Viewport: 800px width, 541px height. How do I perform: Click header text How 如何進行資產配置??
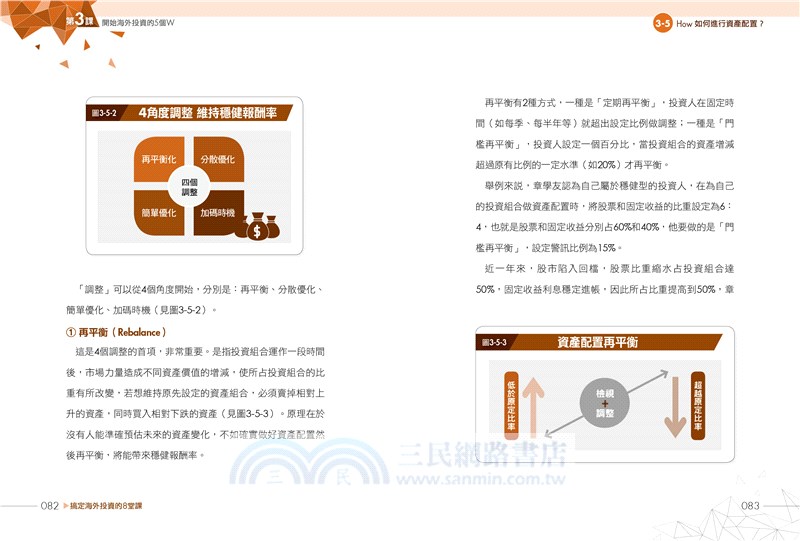point(720,23)
